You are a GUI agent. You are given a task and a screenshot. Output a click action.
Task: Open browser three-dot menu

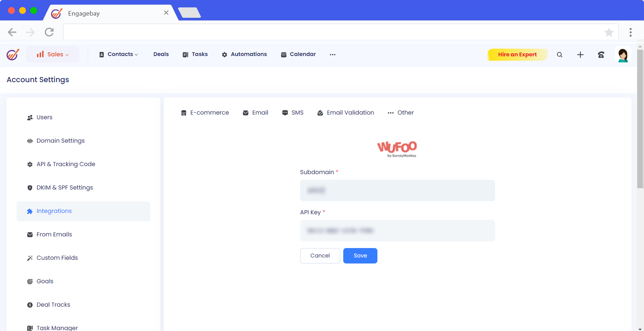click(630, 32)
